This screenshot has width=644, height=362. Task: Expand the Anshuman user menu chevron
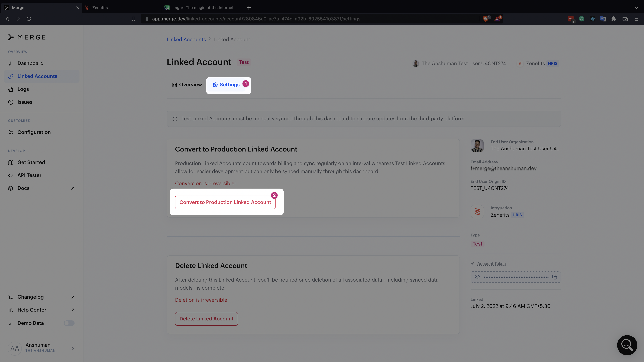click(x=73, y=349)
